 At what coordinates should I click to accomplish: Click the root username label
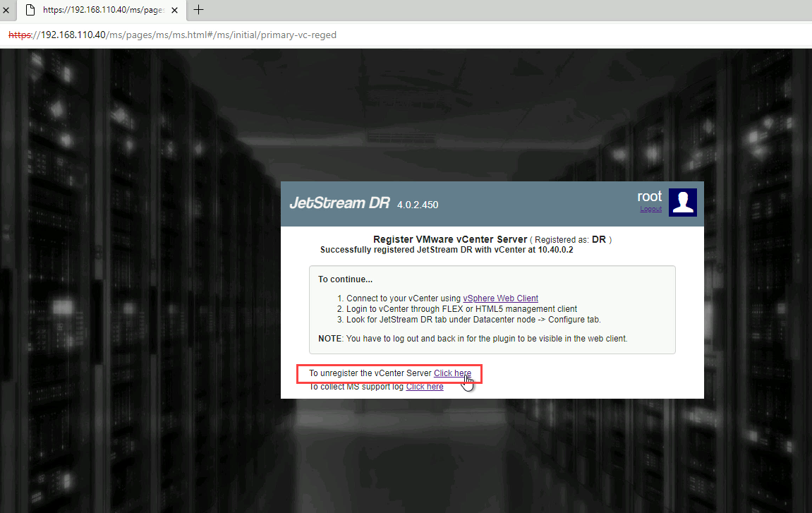tap(649, 196)
